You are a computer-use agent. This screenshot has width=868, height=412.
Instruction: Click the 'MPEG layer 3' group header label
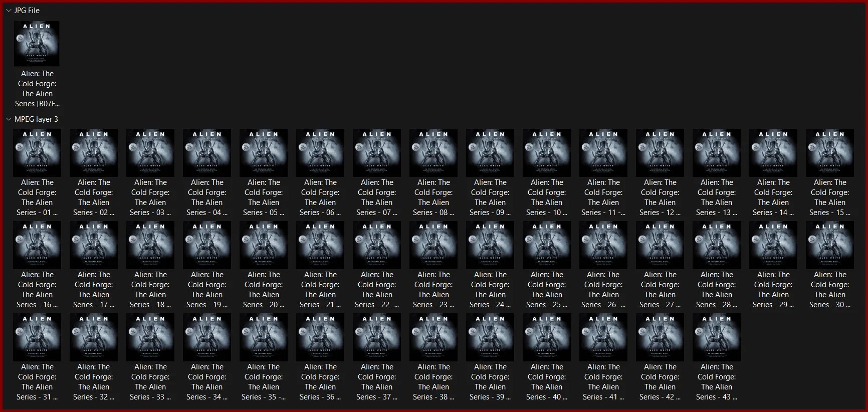(x=36, y=119)
